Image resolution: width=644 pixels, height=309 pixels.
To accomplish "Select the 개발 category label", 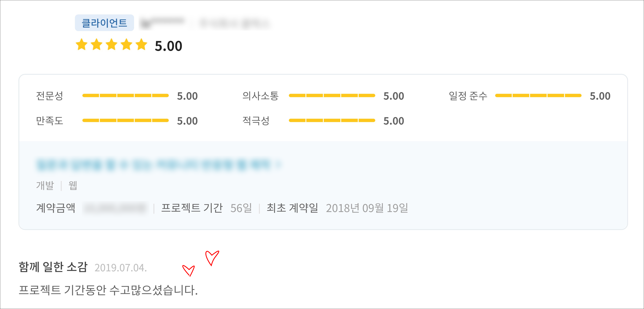I will (45, 186).
